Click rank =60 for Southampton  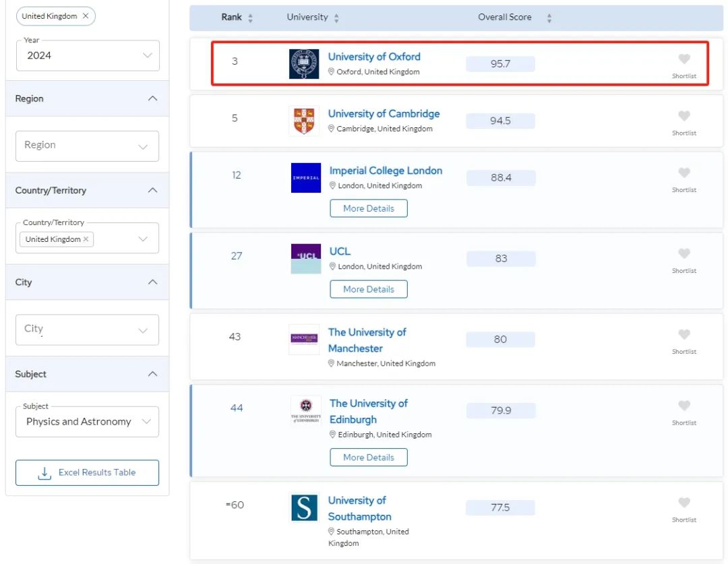(235, 505)
